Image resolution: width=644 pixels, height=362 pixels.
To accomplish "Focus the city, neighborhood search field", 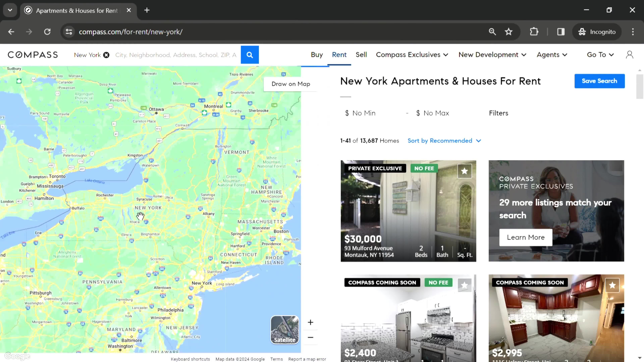I will click(176, 55).
